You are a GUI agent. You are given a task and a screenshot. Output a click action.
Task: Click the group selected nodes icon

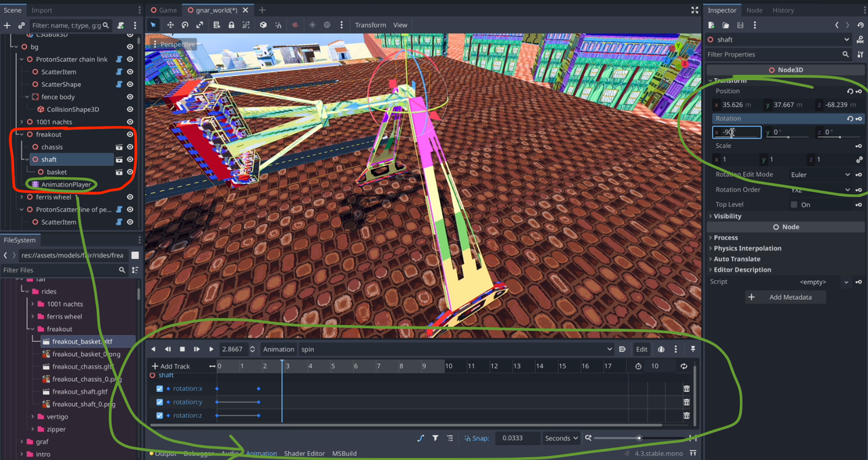pyautogui.click(x=245, y=25)
